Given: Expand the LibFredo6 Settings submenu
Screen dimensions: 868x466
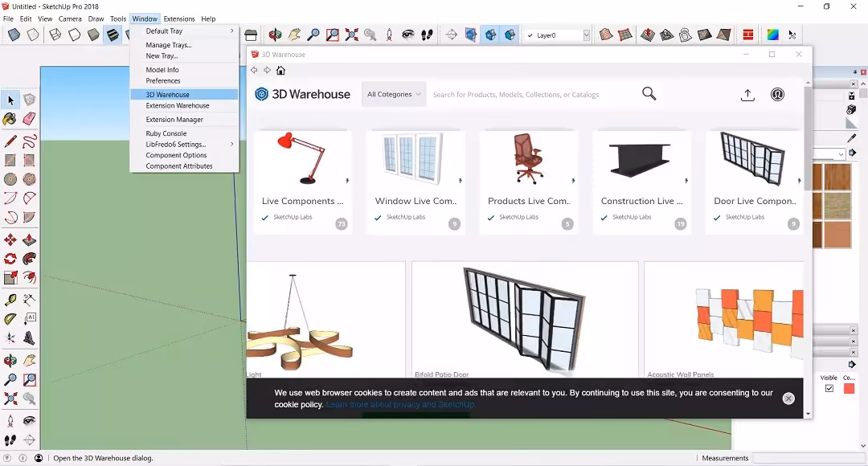Looking at the screenshot, I should 184,144.
